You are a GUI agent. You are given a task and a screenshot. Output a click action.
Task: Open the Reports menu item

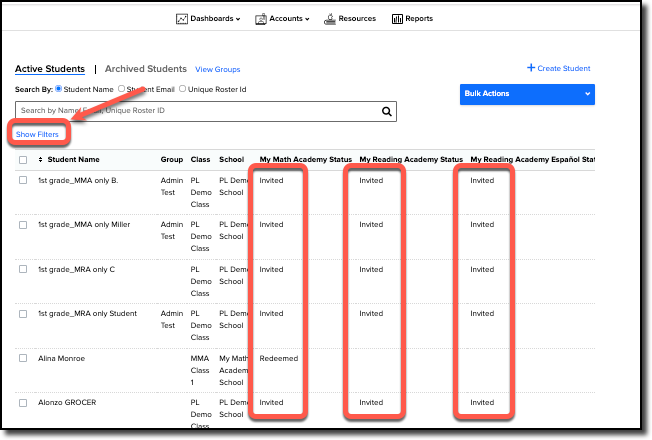(x=419, y=19)
